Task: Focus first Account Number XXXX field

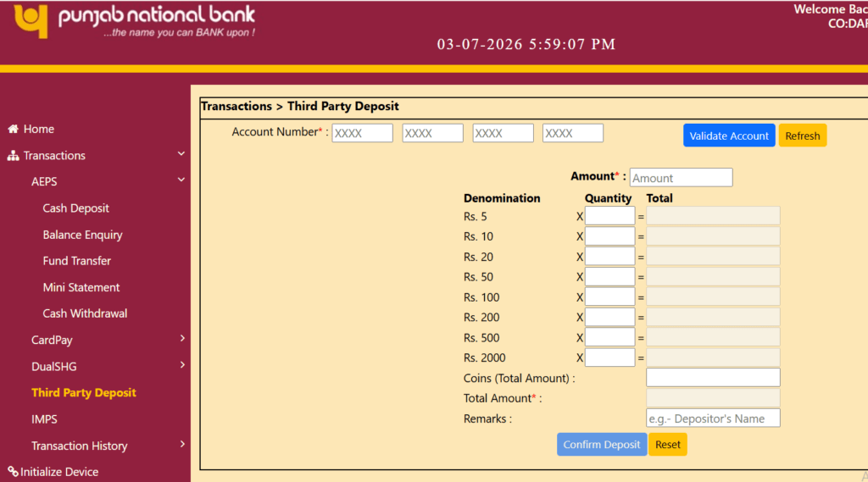Action: 362,133
